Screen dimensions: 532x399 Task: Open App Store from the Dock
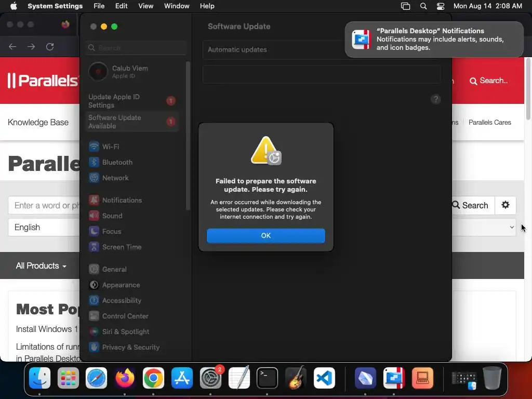pyautogui.click(x=182, y=378)
